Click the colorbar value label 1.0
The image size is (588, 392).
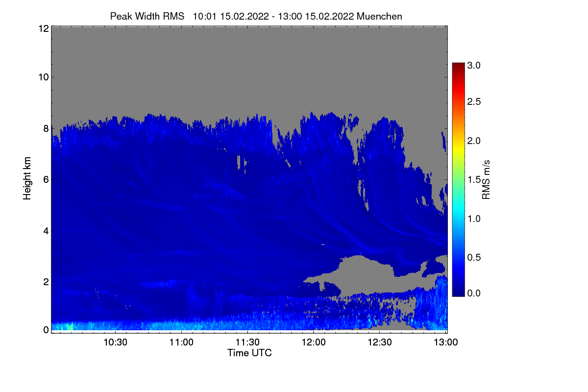(474, 219)
